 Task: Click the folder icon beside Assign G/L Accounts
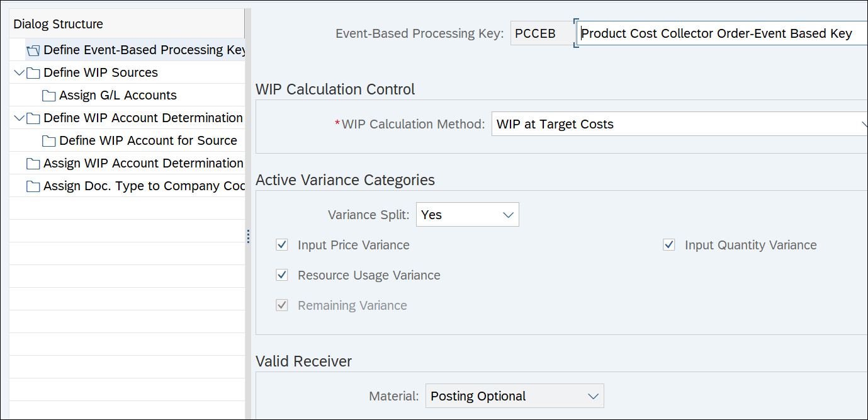[x=49, y=96]
